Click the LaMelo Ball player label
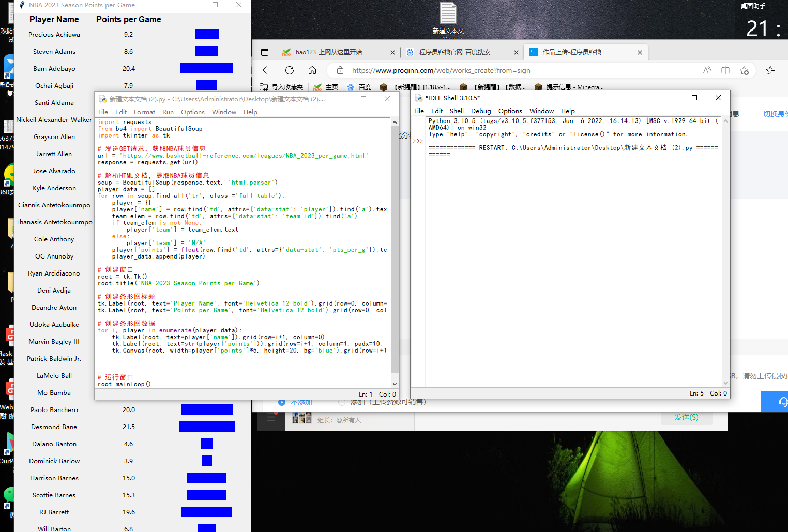Image resolution: width=788 pixels, height=532 pixels. pyautogui.click(x=54, y=376)
